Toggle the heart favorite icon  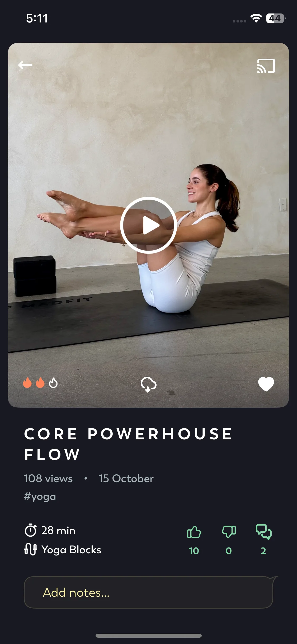pyautogui.click(x=266, y=384)
